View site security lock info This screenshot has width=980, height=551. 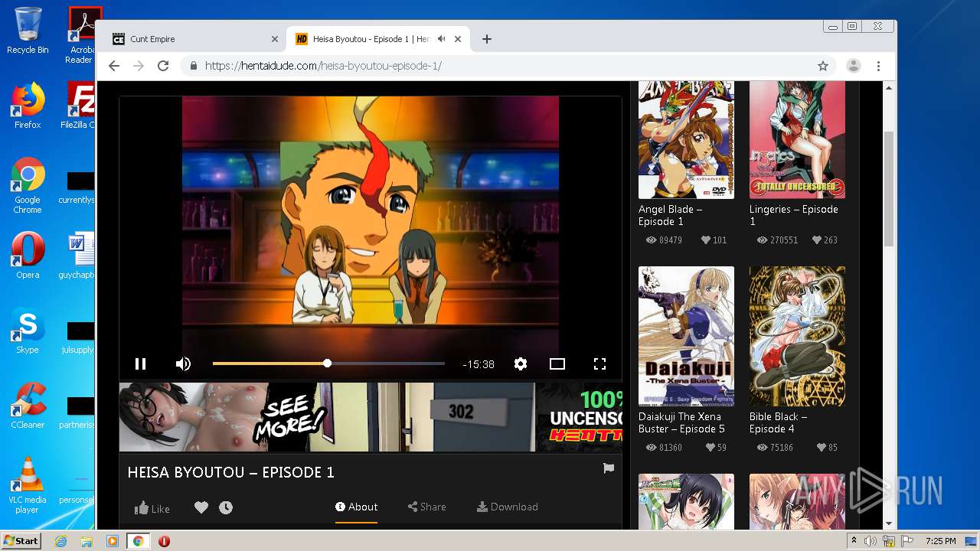point(193,66)
